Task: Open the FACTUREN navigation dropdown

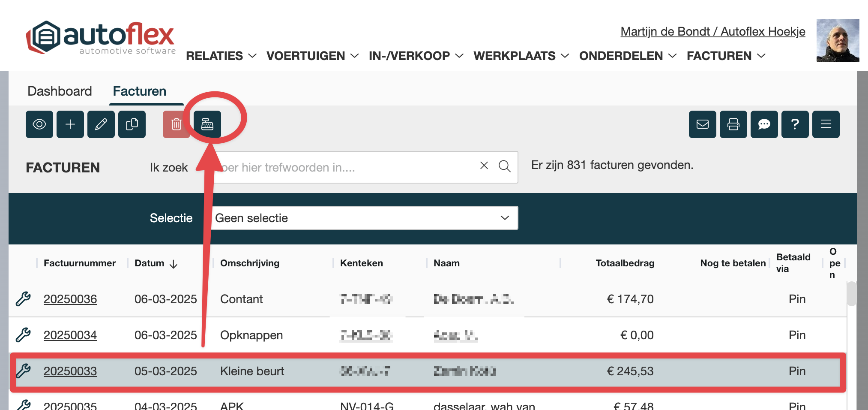Action: tap(726, 56)
